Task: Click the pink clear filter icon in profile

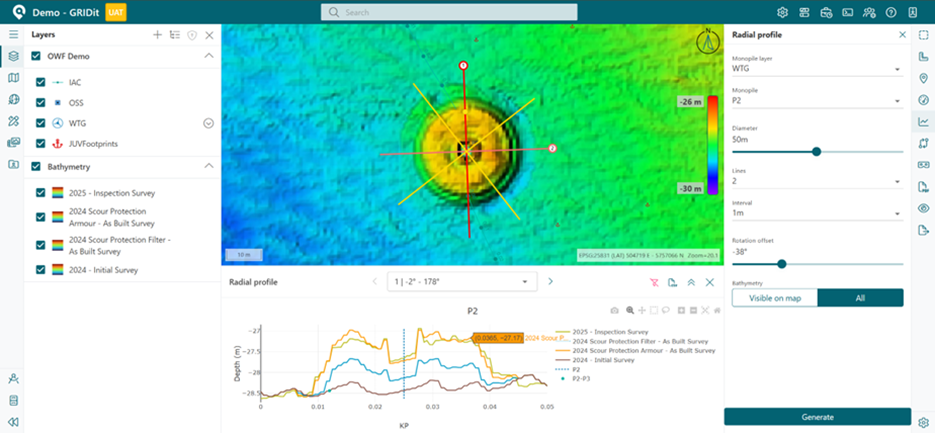Action: [x=654, y=282]
